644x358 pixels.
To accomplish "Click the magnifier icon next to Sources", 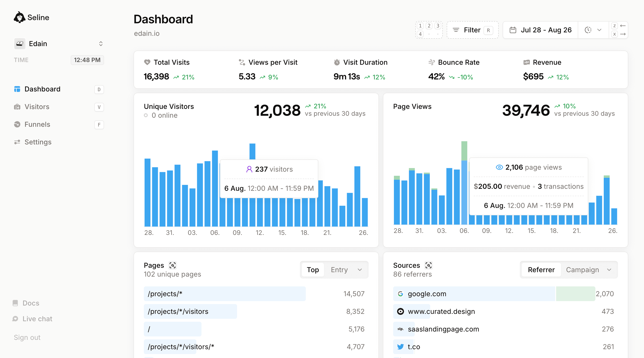I will click(x=429, y=265).
